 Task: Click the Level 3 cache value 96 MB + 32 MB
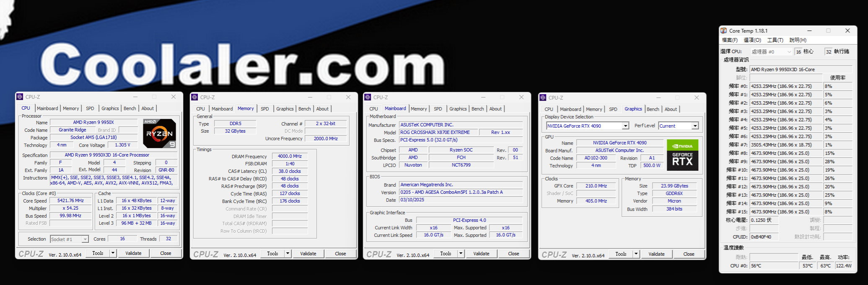(136, 223)
